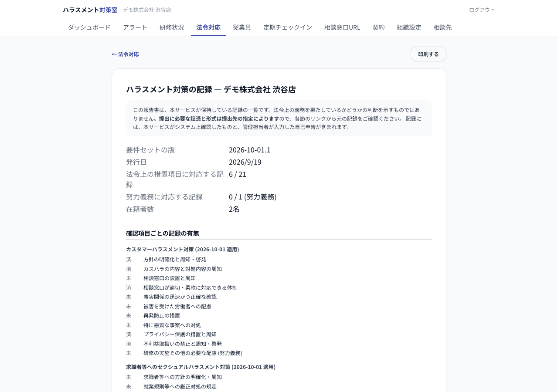Go to the アラート tab
The image size is (558, 392).
pyautogui.click(x=135, y=27)
